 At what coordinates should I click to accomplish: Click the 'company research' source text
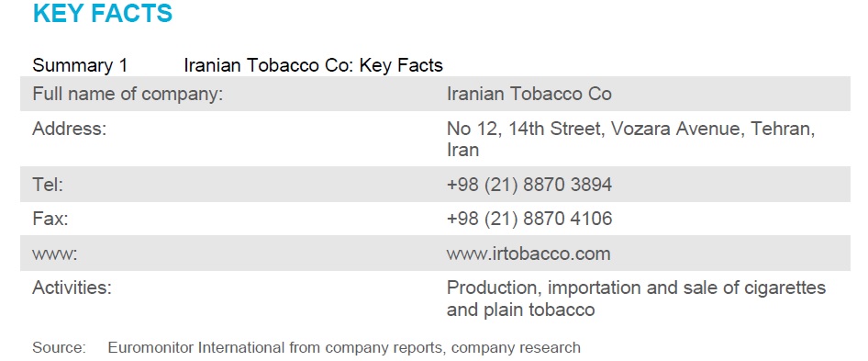(516, 348)
